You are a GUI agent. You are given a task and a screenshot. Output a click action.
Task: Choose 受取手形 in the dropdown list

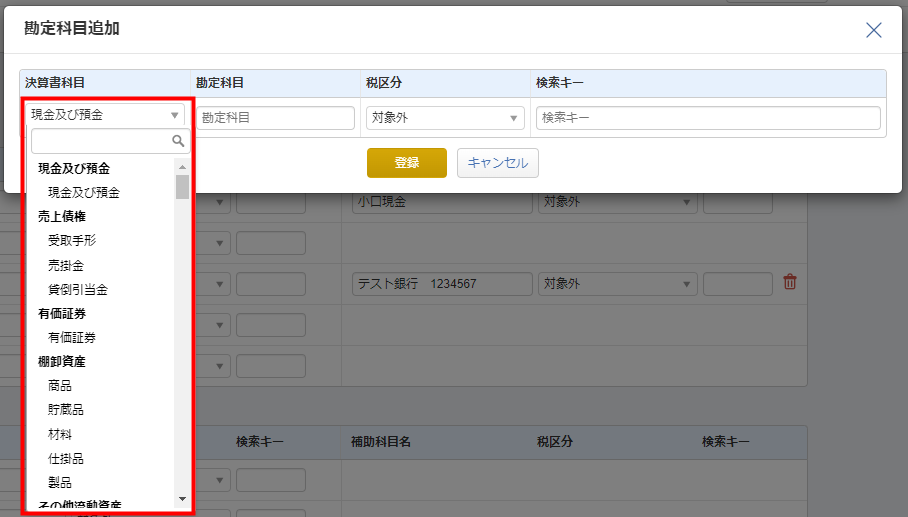pos(72,240)
